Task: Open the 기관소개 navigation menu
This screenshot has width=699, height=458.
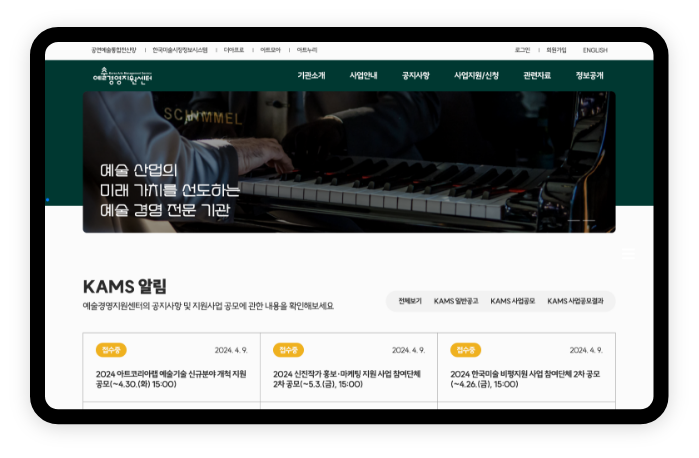Action: [x=311, y=75]
